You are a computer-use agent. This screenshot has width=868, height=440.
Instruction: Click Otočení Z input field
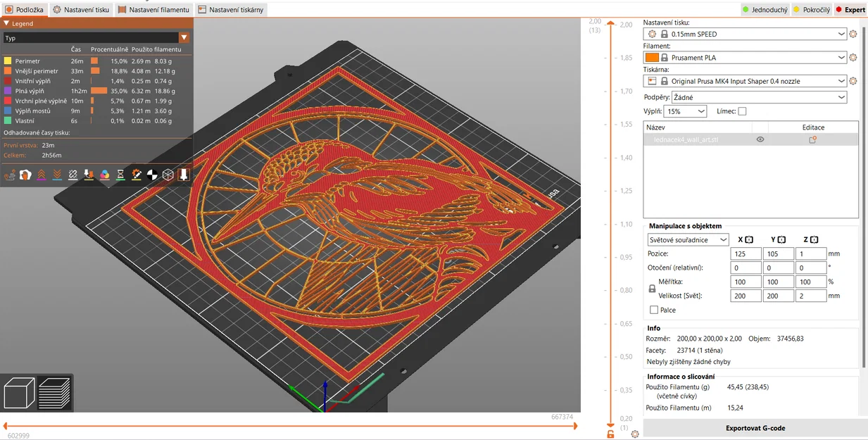(x=811, y=268)
